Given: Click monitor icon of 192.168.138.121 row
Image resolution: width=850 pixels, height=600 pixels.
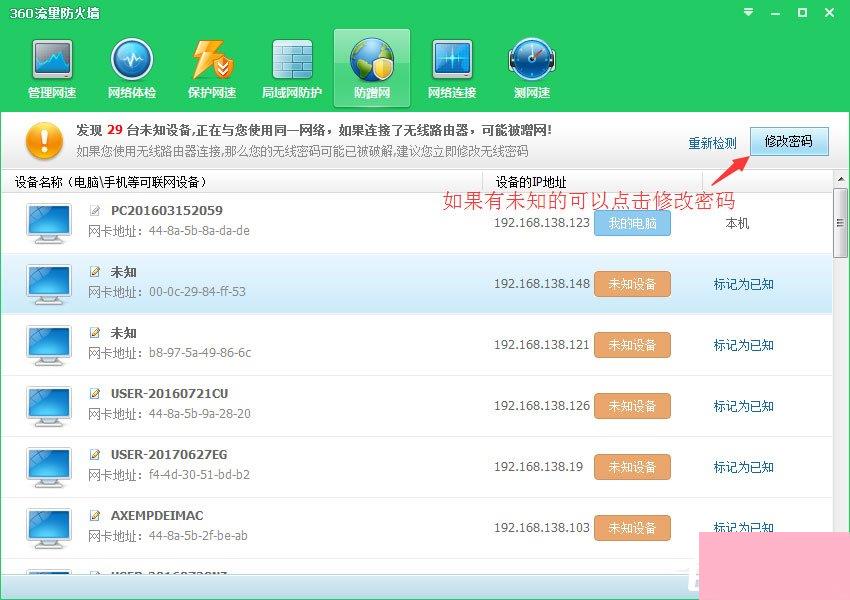Looking at the screenshot, I should [x=49, y=346].
